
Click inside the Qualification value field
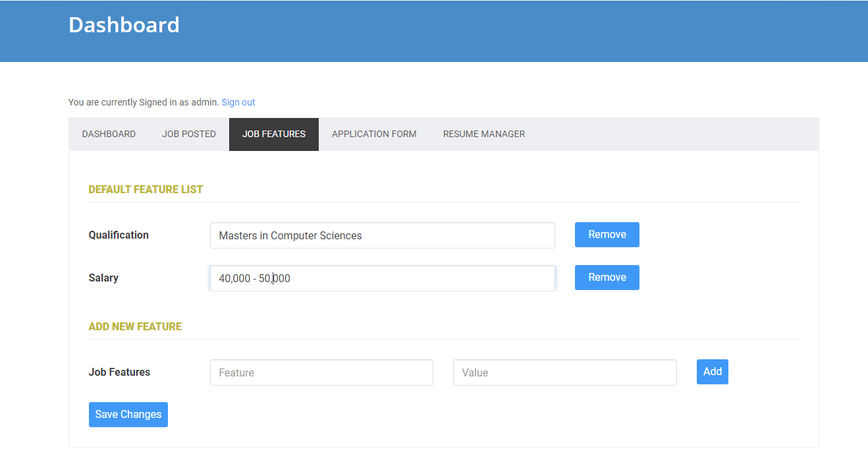pos(382,235)
